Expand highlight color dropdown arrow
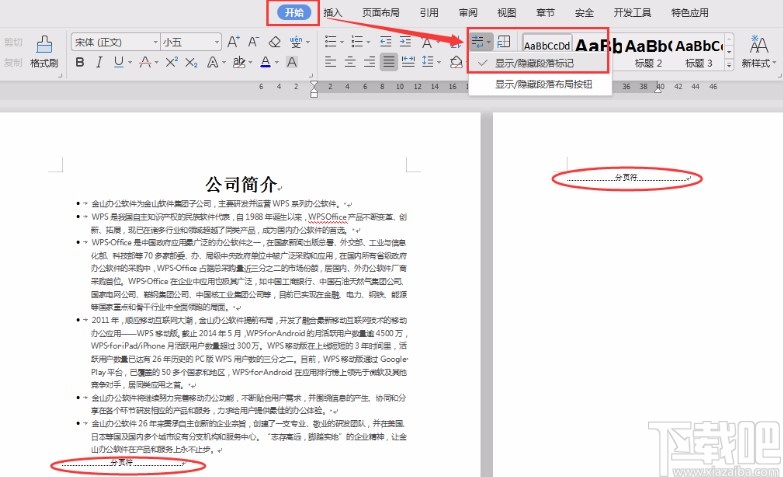 click(250, 63)
